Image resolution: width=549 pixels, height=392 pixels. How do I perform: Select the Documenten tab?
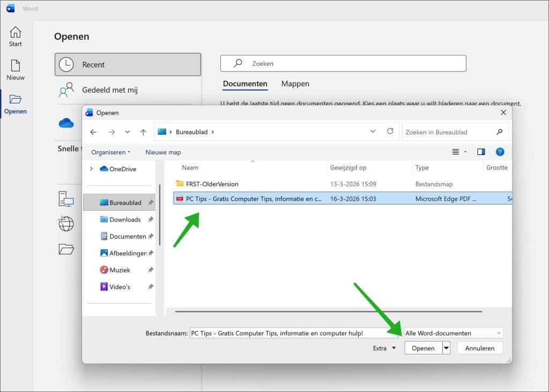(x=245, y=84)
